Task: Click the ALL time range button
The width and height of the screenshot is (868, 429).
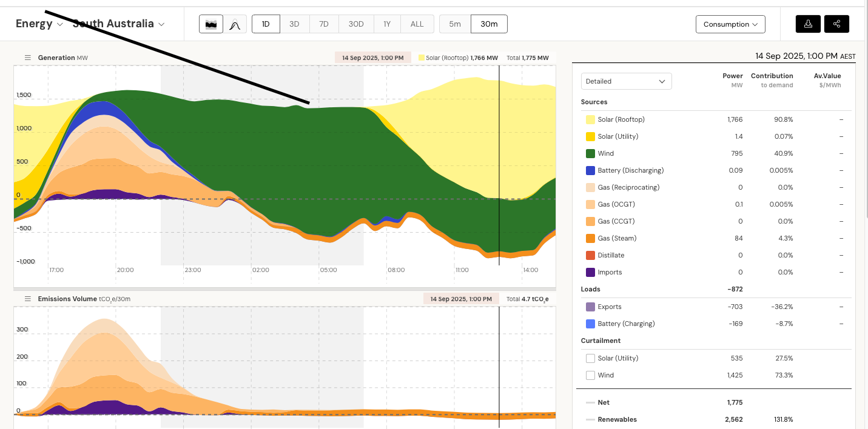Action: 417,24
